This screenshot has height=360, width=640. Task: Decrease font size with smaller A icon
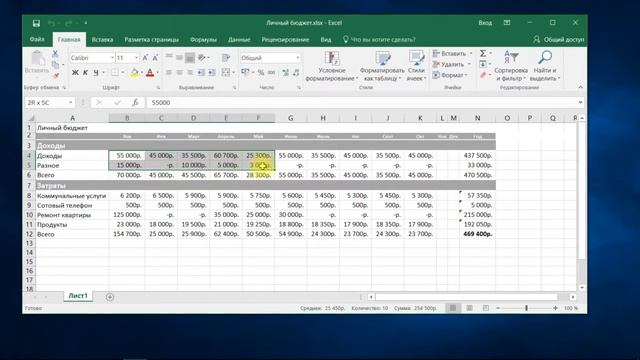(x=155, y=58)
